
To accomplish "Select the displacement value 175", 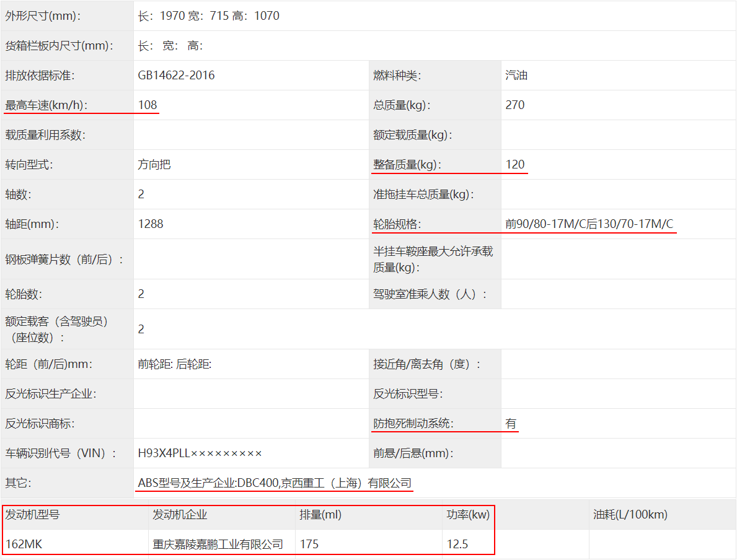I will pyautogui.click(x=309, y=544).
